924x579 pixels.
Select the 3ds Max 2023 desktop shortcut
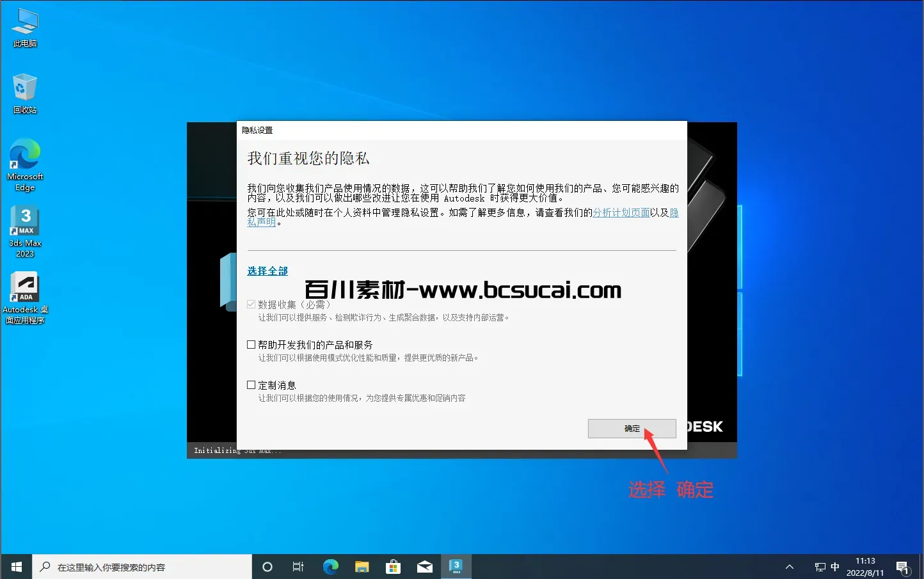(x=25, y=232)
